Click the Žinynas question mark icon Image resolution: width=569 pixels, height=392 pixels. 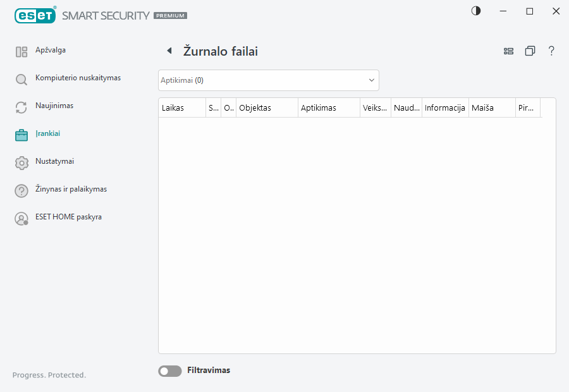pos(21,190)
